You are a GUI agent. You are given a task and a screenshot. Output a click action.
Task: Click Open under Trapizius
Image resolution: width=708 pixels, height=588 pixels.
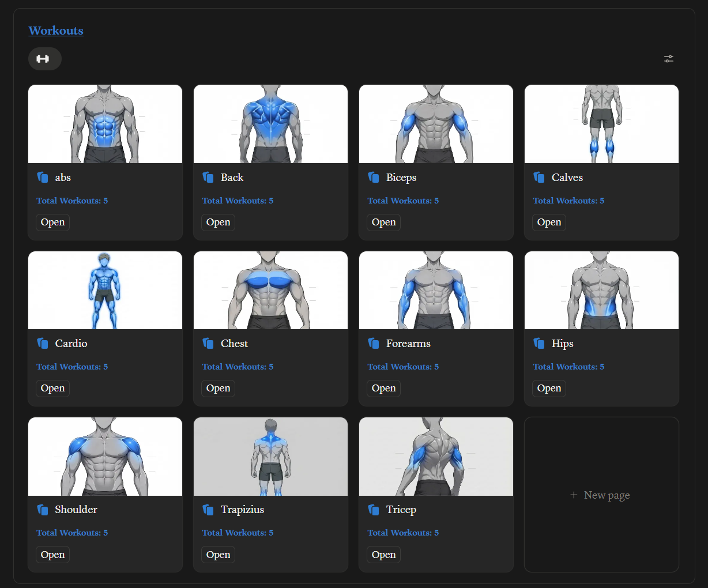pos(218,555)
